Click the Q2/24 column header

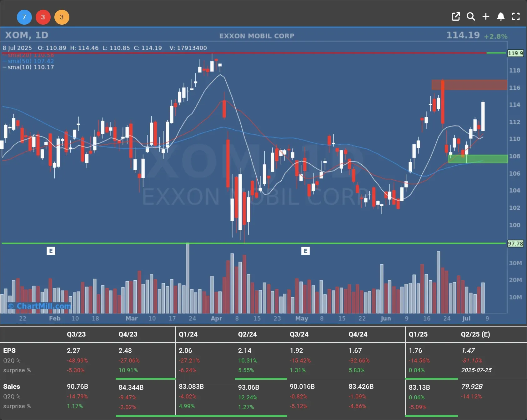(x=248, y=334)
